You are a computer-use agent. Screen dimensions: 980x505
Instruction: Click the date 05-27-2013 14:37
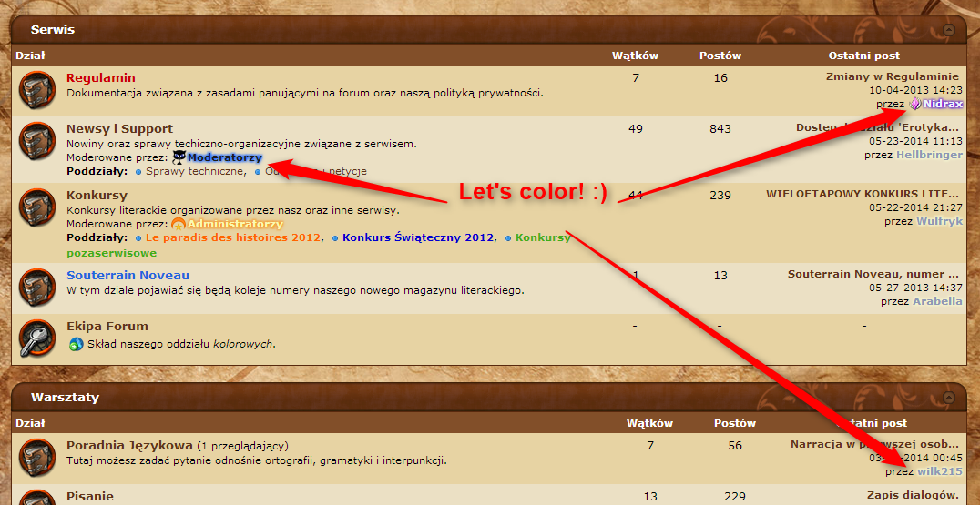915,288
